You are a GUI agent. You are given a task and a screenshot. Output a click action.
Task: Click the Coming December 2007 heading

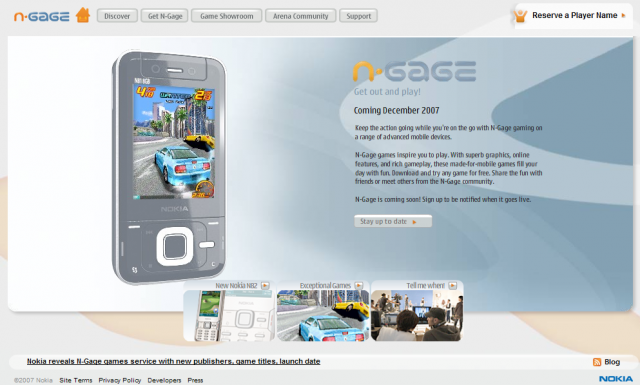tap(396, 110)
